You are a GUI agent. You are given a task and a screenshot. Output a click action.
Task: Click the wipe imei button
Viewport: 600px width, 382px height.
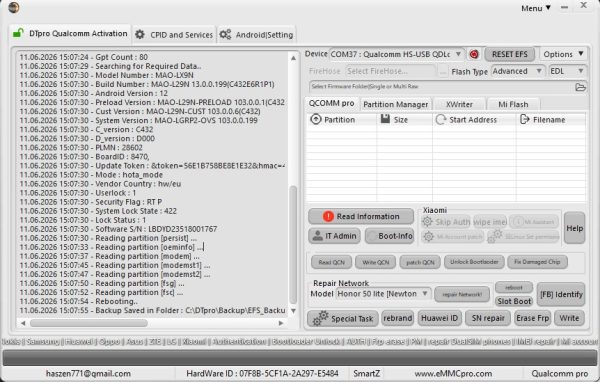(490, 222)
